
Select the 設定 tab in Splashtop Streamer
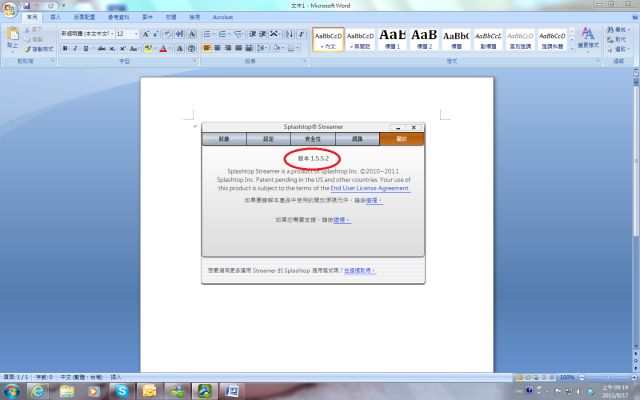(x=268, y=139)
